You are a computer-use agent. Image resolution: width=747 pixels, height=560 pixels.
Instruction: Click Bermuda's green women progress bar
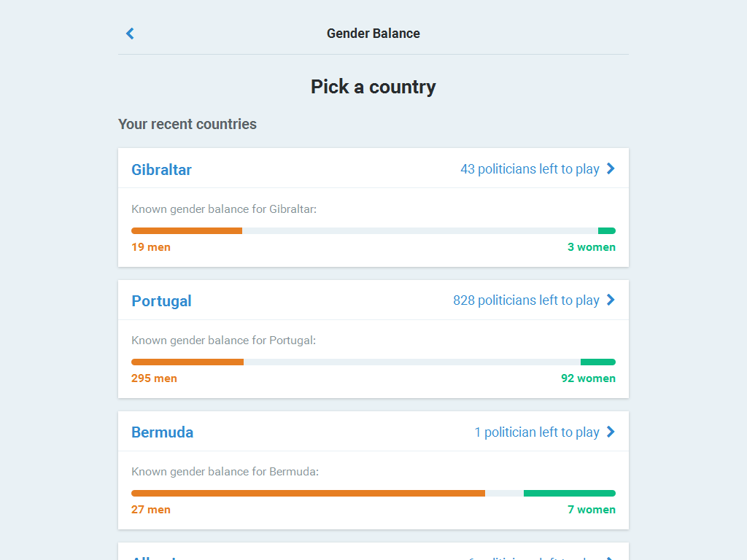(x=569, y=494)
